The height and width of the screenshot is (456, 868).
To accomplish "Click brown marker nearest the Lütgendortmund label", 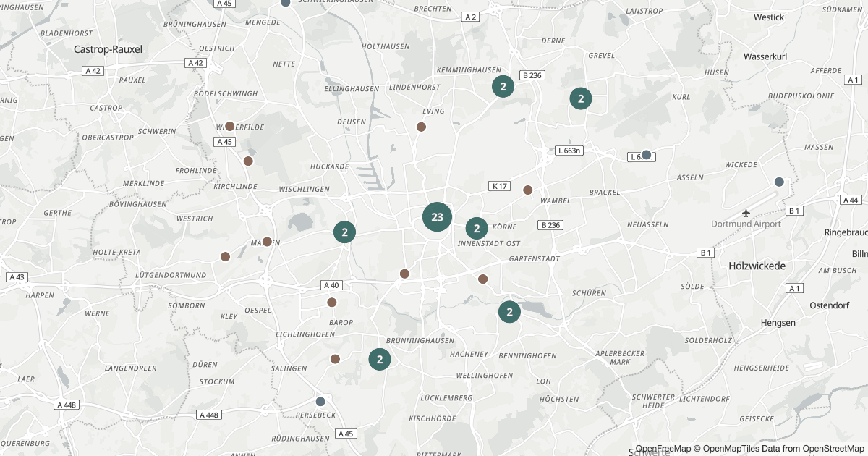I will tap(225, 256).
